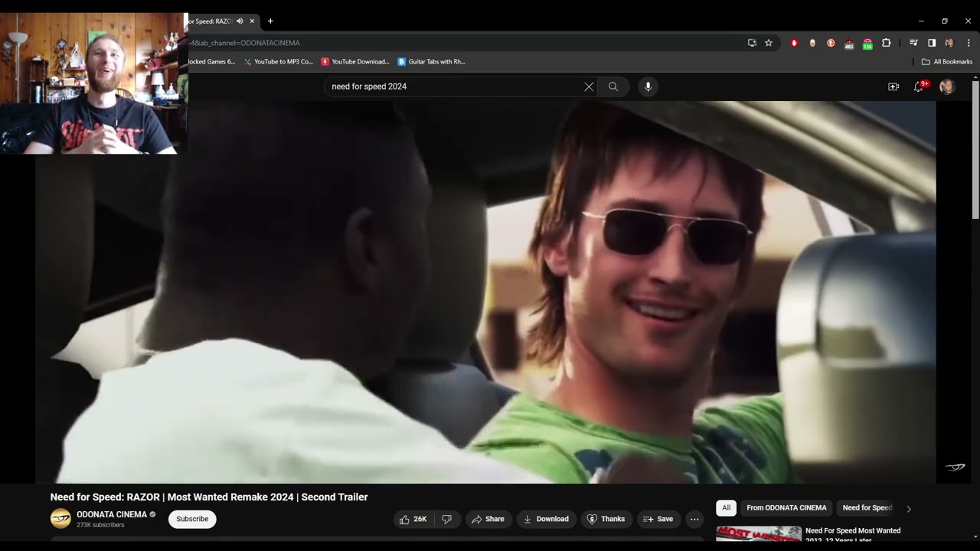Open the YouTube account avatar menu

(947, 86)
